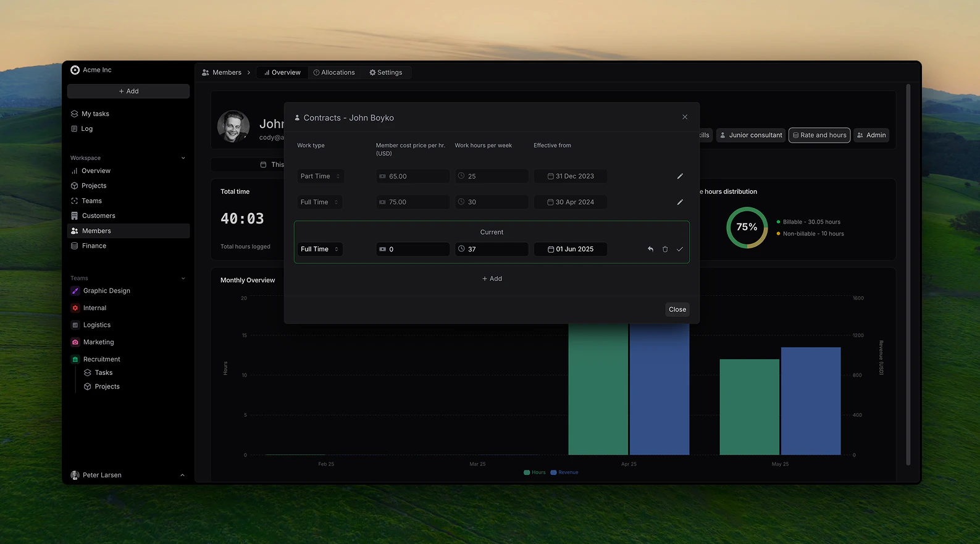
Task: Open the Internal team
Action: click(94, 308)
